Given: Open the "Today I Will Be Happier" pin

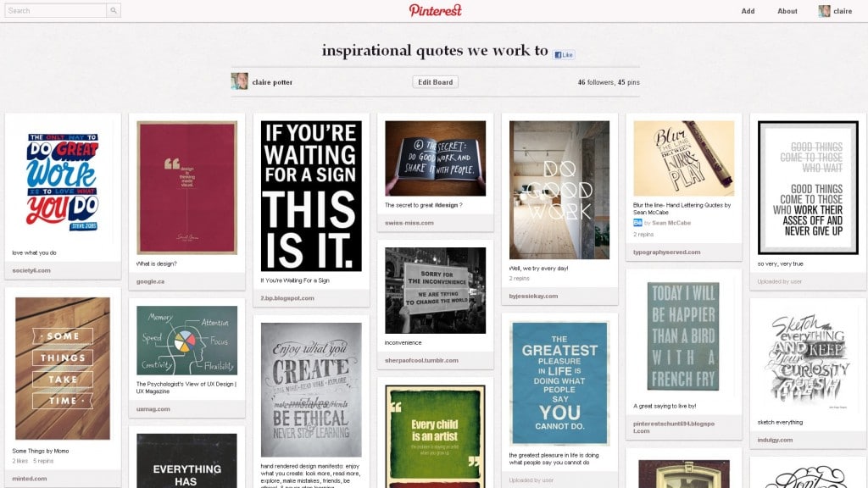Looking at the screenshot, I should pyautogui.click(x=683, y=336).
